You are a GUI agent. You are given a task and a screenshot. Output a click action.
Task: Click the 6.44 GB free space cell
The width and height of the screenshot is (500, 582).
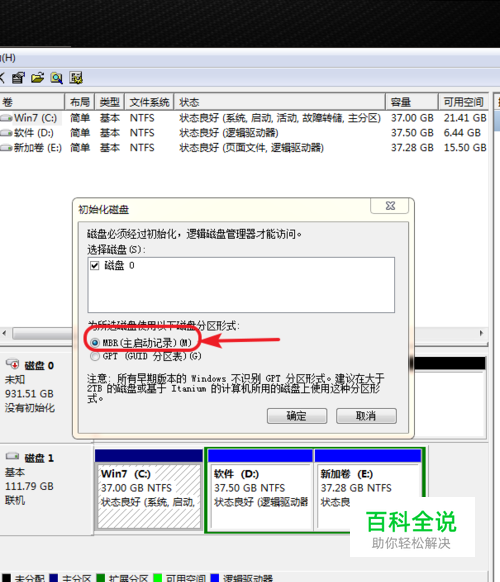click(x=462, y=133)
